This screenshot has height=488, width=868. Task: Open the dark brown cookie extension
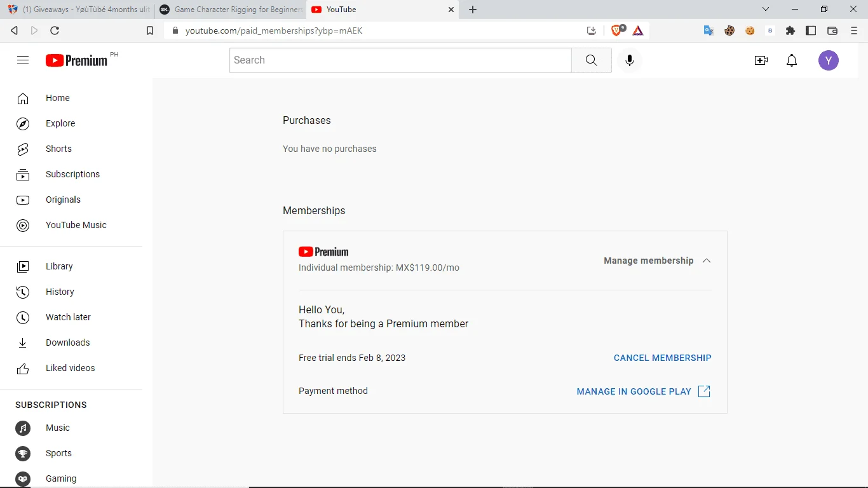pyautogui.click(x=729, y=30)
